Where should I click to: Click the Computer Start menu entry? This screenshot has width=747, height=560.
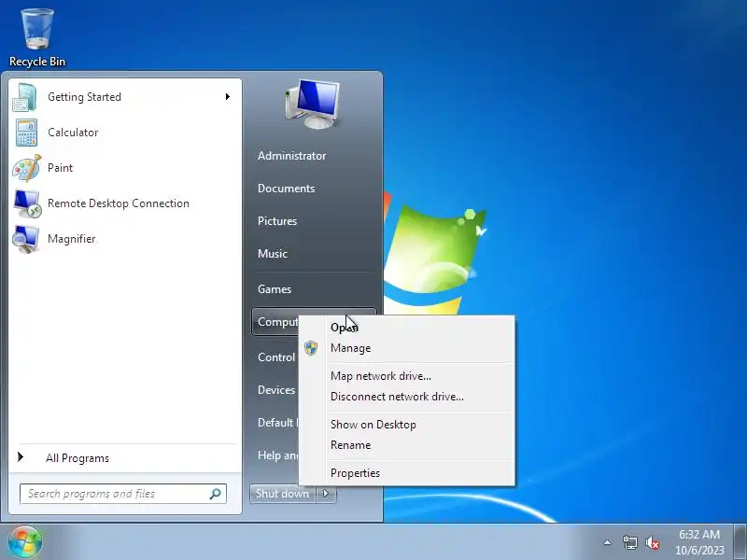tap(276, 322)
